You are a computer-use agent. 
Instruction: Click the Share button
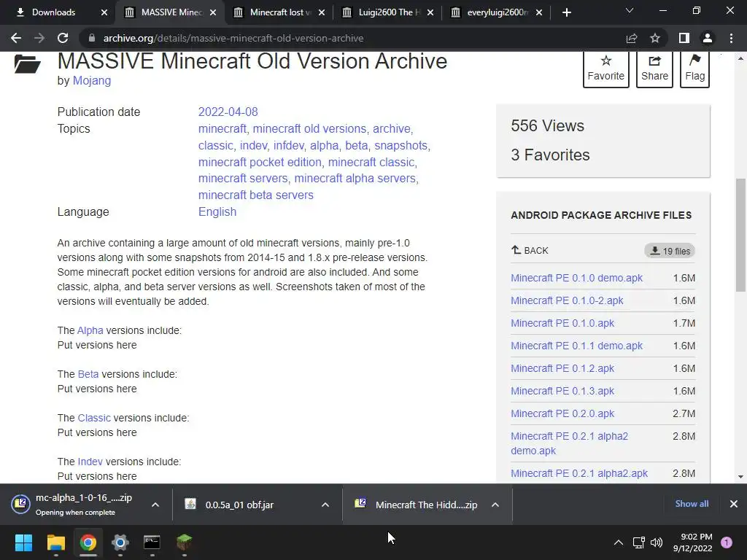point(654,69)
